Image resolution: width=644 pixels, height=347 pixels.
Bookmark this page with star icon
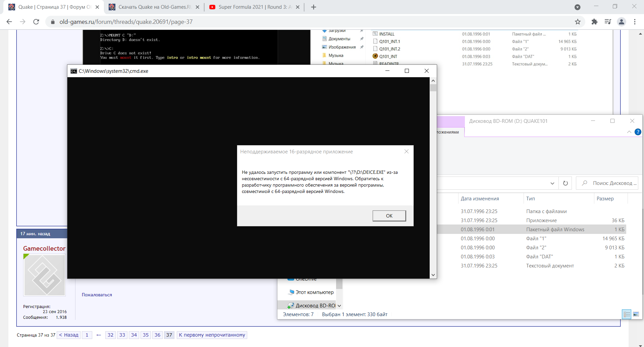pos(578,22)
